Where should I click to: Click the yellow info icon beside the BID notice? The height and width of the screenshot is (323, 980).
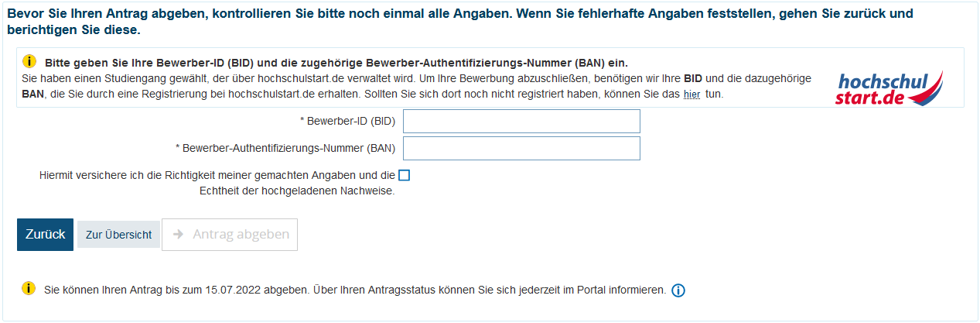(29, 61)
